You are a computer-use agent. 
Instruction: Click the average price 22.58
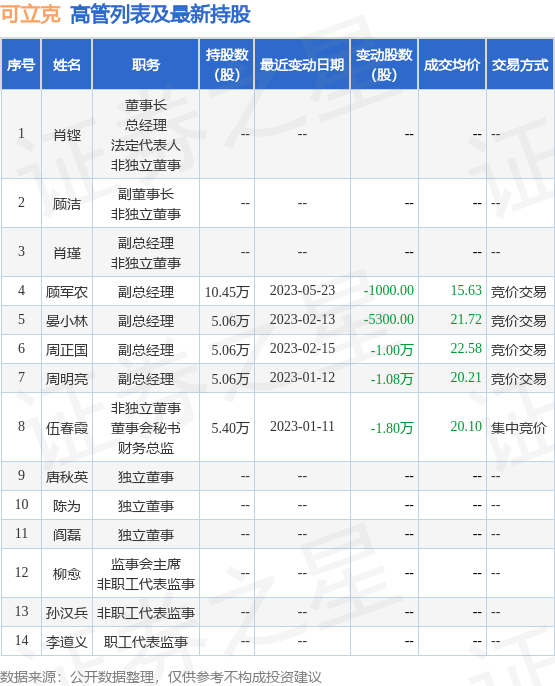click(466, 348)
